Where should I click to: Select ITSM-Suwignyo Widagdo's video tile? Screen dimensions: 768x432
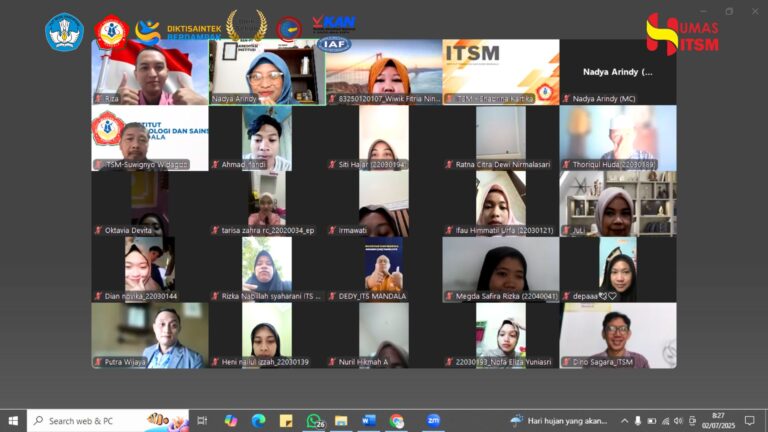tap(150, 138)
